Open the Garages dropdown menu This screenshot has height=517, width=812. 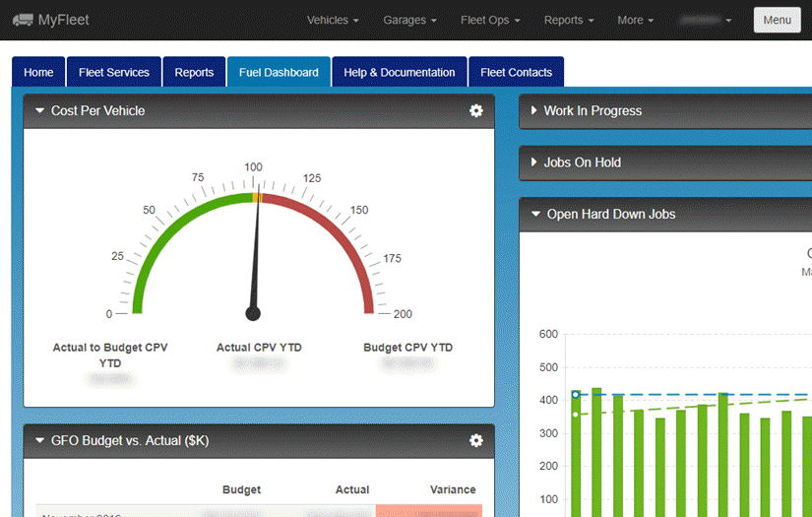(x=409, y=20)
